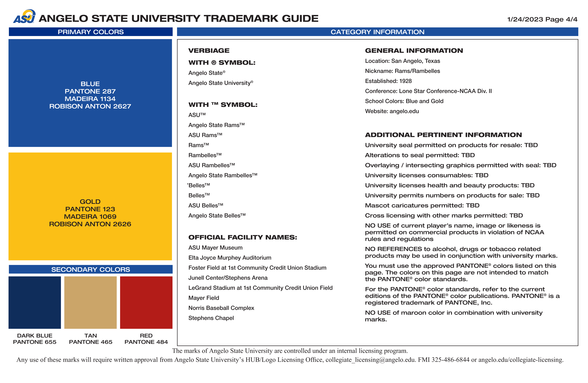The width and height of the screenshot is (588, 383).
Task: Click 'LeGrand Stadium at 1st Community Credit Union Field'
Action: [x=260, y=288]
